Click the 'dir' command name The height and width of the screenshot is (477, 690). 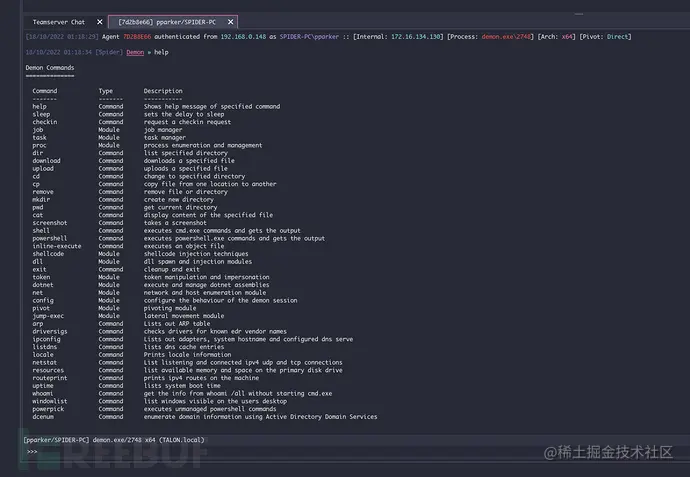(37, 153)
